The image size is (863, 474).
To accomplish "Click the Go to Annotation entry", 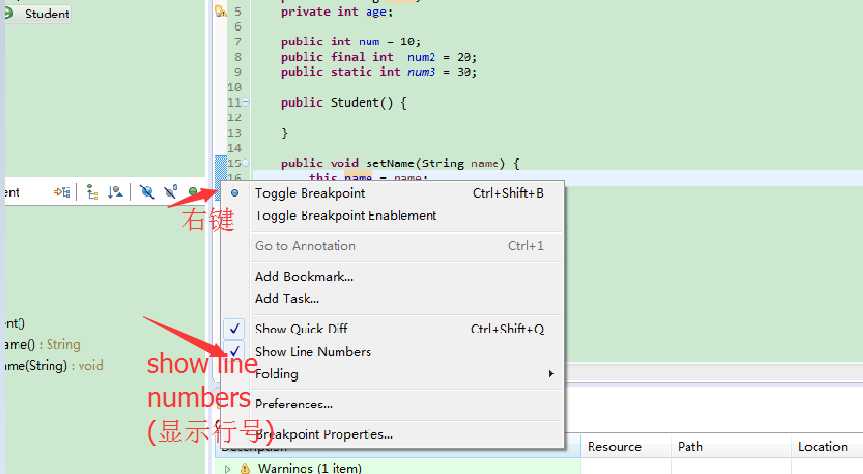I will pos(305,246).
